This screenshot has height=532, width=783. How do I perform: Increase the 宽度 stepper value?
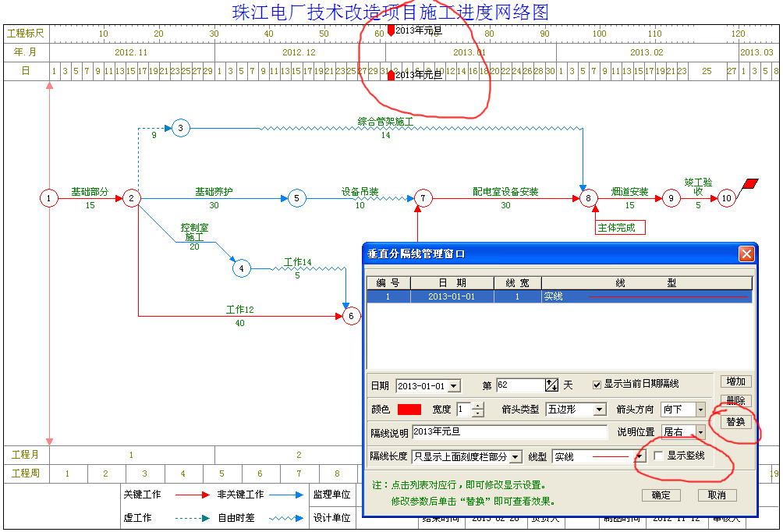pyautogui.click(x=478, y=406)
